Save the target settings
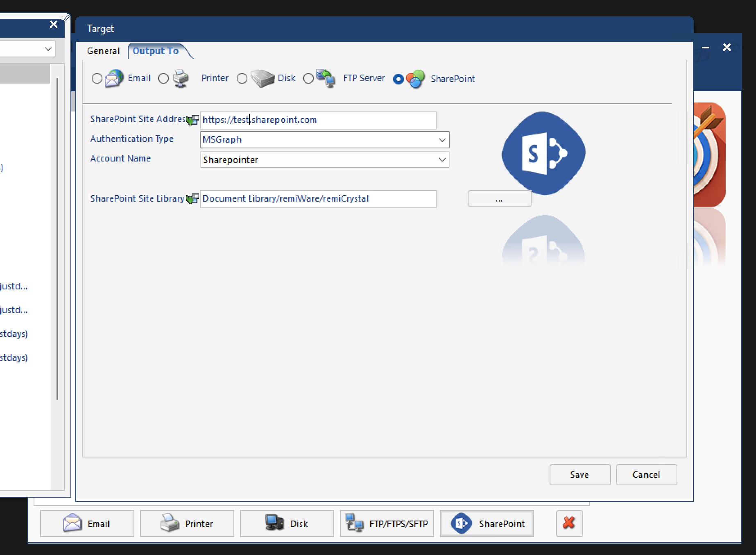The width and height of the screenshot is (756, 555). tap(580, 475)
